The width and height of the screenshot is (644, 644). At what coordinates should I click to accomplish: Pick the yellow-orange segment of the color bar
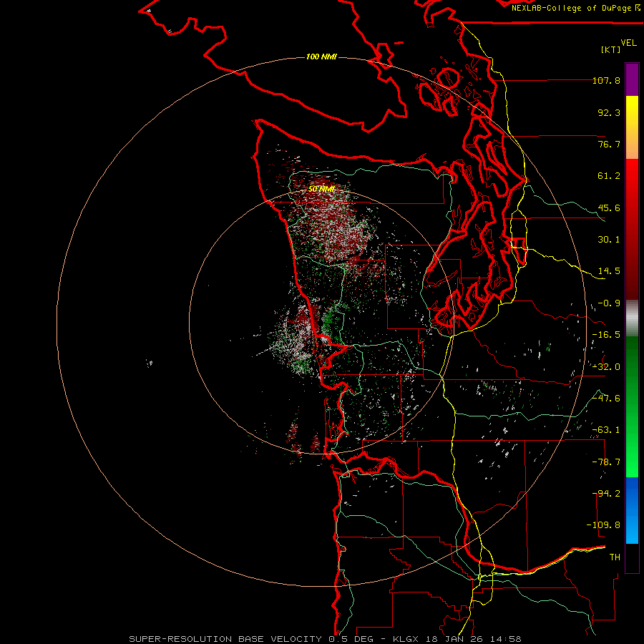coord(632,127)
